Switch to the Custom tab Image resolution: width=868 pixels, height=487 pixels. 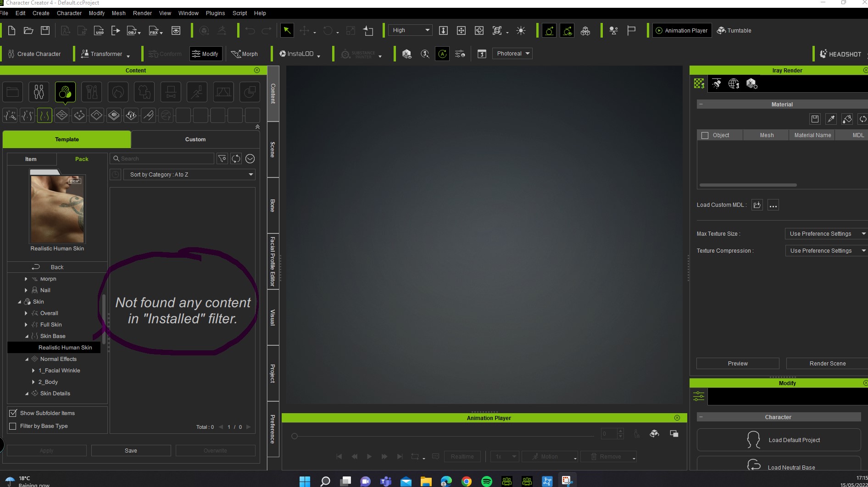point(195,139)
